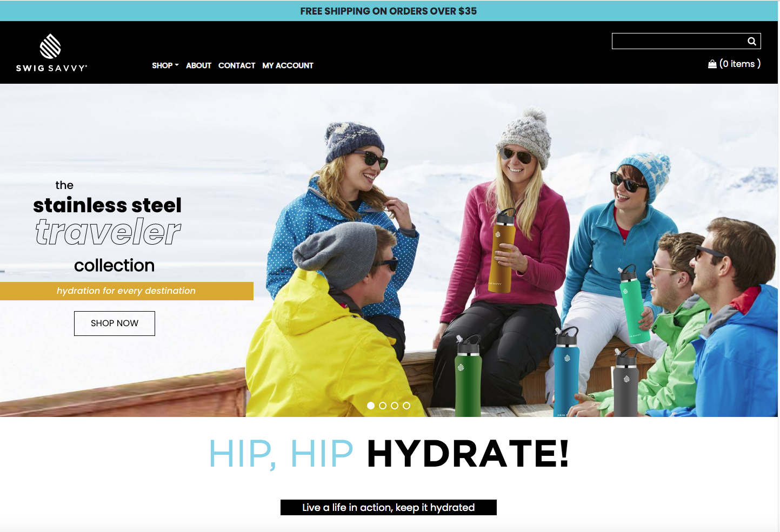Go to the CONTACT page
The width and height of the screenshot is (780, 532).
coord(237,65)
